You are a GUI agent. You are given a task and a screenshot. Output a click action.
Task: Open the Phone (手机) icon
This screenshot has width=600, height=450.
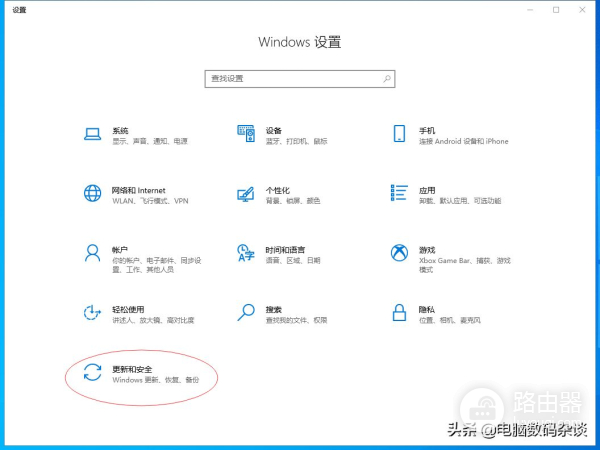coord(399,134)
